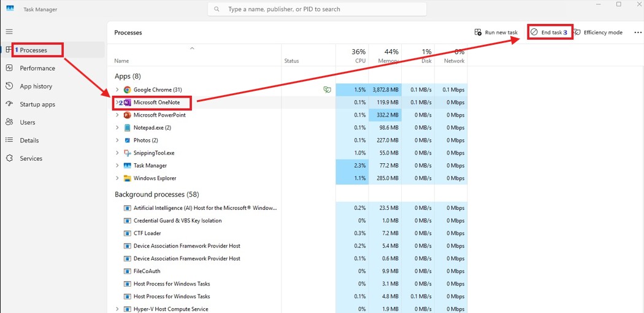Click the Hyper-V Host Compute Service icon

point(128,309)
